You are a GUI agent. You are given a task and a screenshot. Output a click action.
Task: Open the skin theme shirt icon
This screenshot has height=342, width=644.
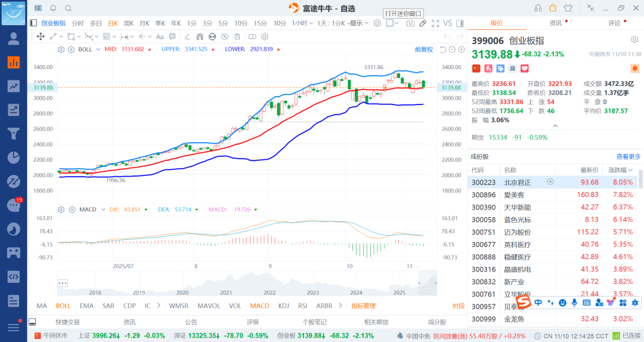pyautogui.click(x=568, y=8)
